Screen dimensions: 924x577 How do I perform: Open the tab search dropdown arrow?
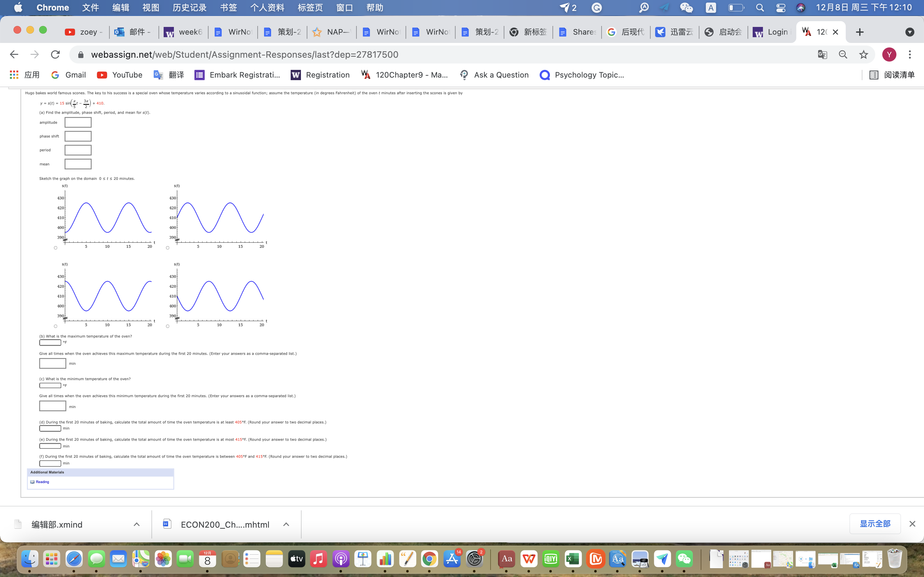coord(910,32)
